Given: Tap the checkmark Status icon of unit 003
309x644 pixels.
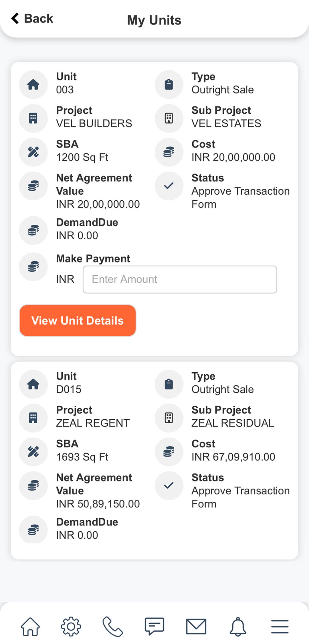Looking at the screenshot, I should (x=169, y=186).
